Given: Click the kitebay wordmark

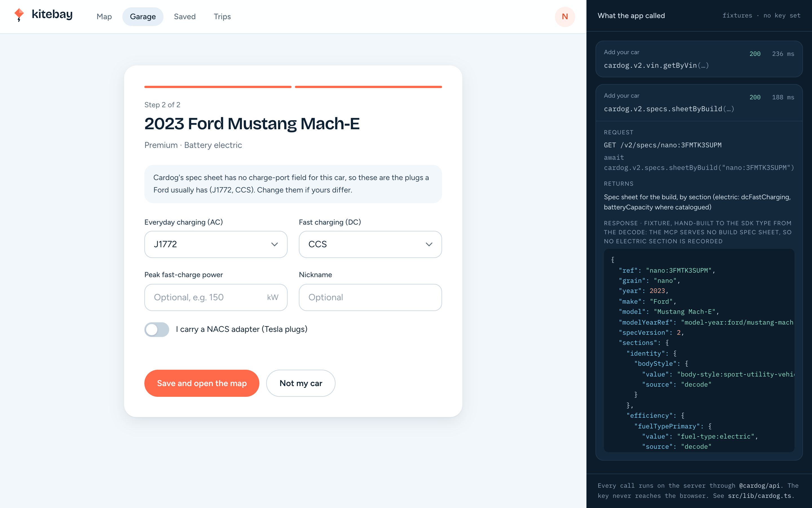Looking at the screenshot, I should 52,14.
